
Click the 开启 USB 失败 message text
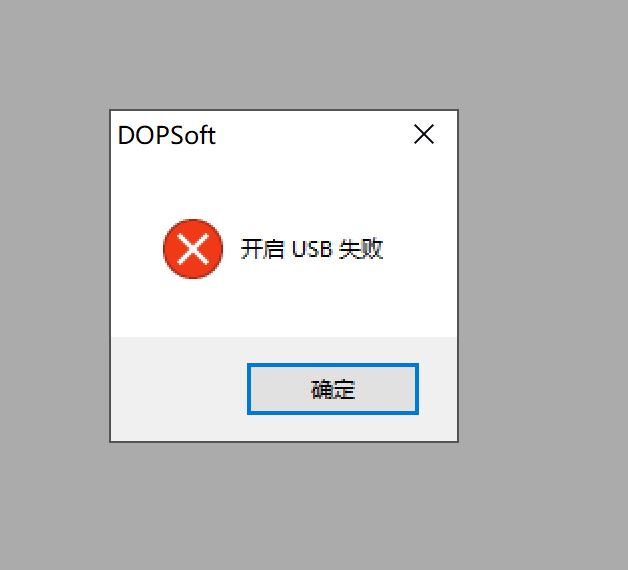312,249
